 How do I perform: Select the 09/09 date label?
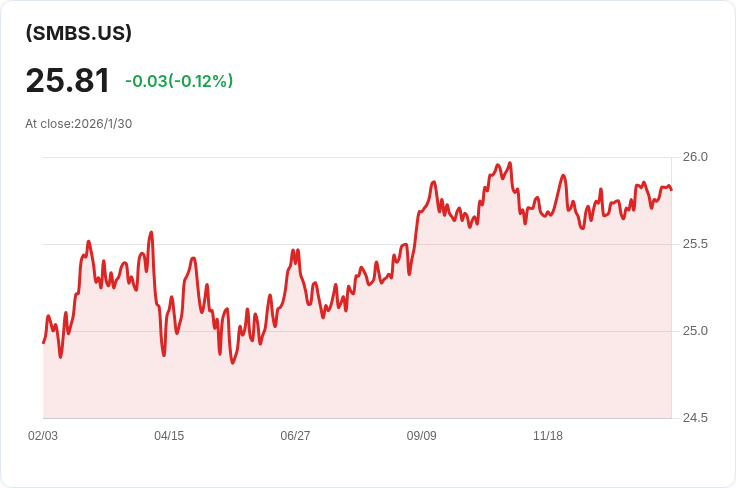(x=422, y=436)
